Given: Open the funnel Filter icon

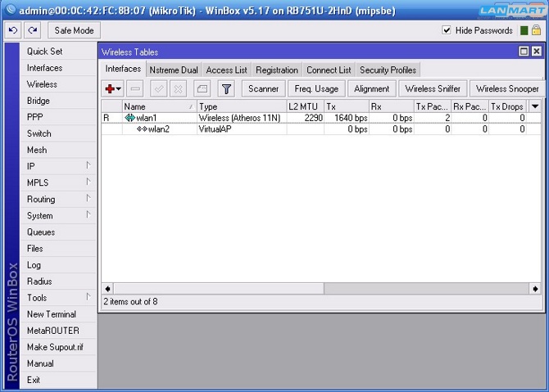Looking at the screenshot, I should [226, 89].
